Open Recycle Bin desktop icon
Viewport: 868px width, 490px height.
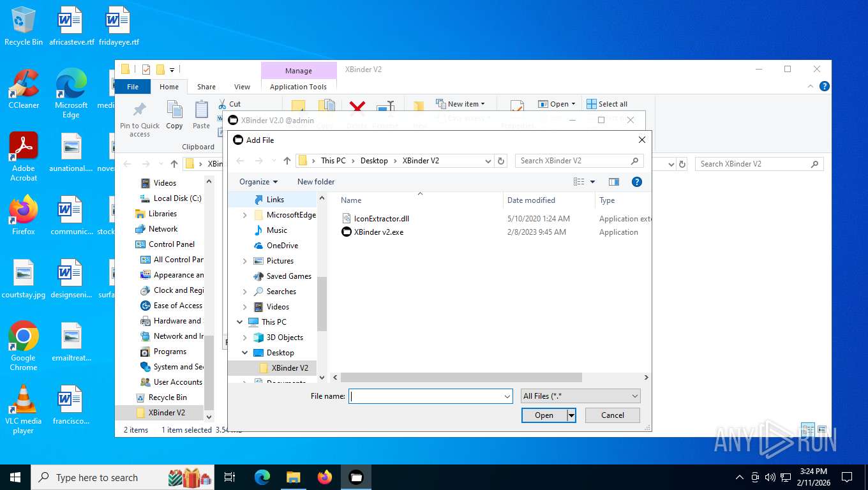click(x=24, y=27)
